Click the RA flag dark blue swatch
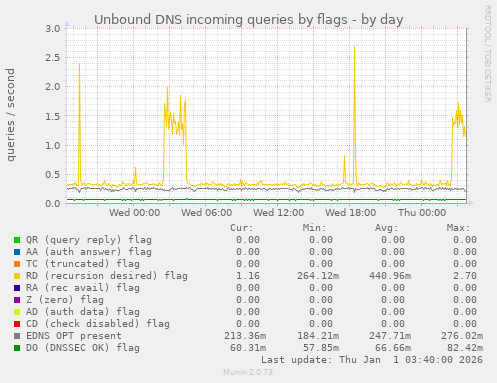The image size is (497, 383). [17, 288]
